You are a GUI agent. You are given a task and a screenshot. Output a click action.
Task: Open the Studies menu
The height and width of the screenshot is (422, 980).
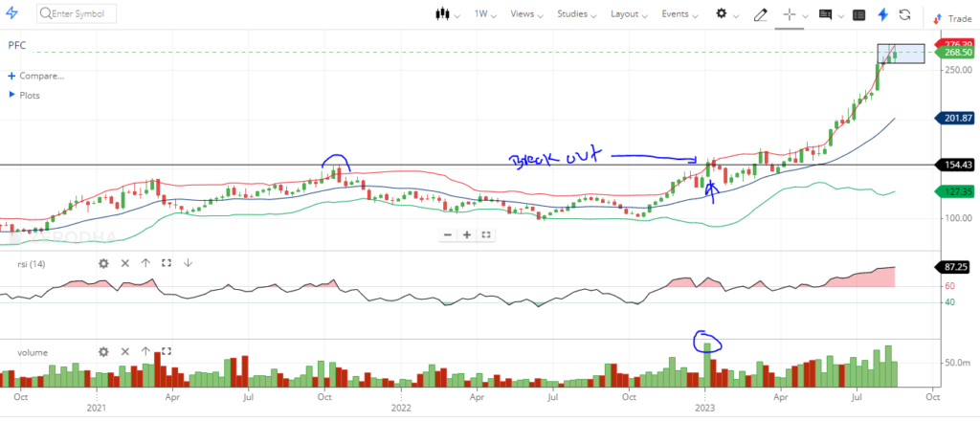point(576,13)
